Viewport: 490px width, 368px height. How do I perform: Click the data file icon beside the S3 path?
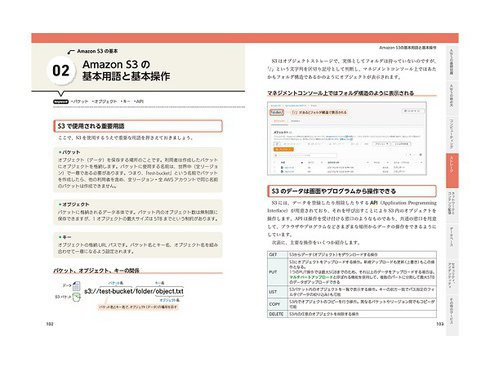click(76, 286)
